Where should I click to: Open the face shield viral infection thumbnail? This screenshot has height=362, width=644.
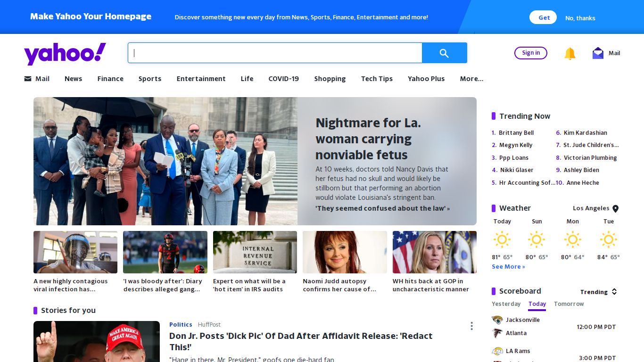75,252
